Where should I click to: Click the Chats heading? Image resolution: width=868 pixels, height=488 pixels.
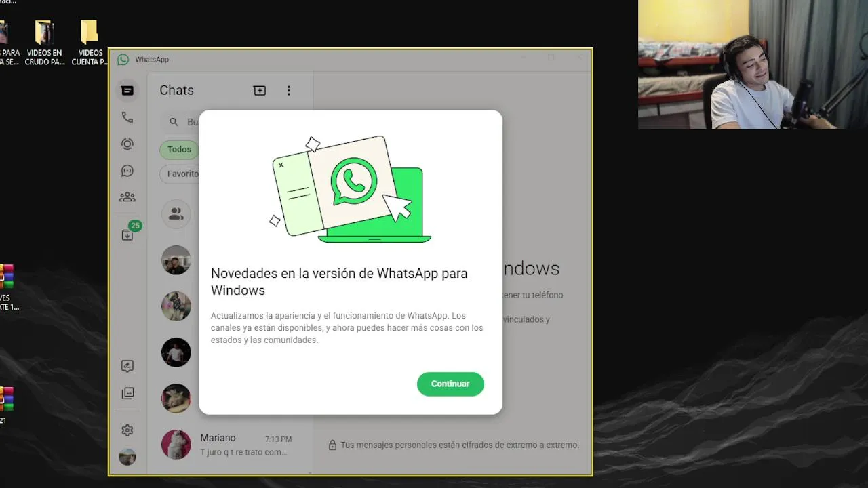[176, 90]
